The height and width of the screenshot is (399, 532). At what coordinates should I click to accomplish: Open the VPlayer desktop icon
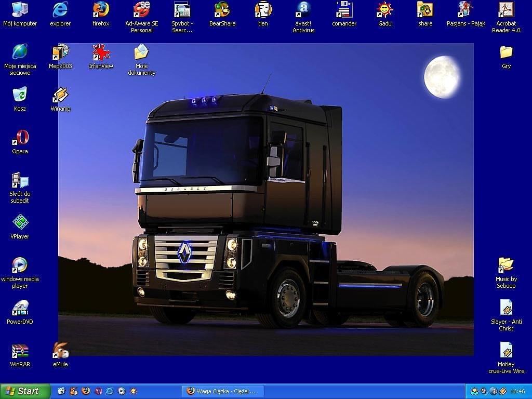click(20, 227)
